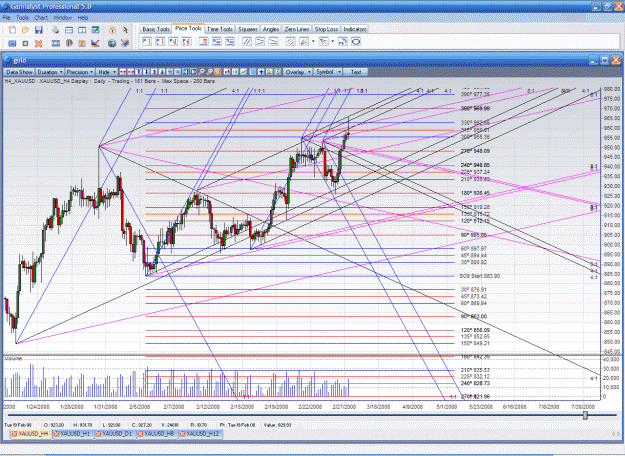This screenshot has width=625, height=456.
Task: Click the chart-with-arrow icon beside globe
Action: click(125, 43)
